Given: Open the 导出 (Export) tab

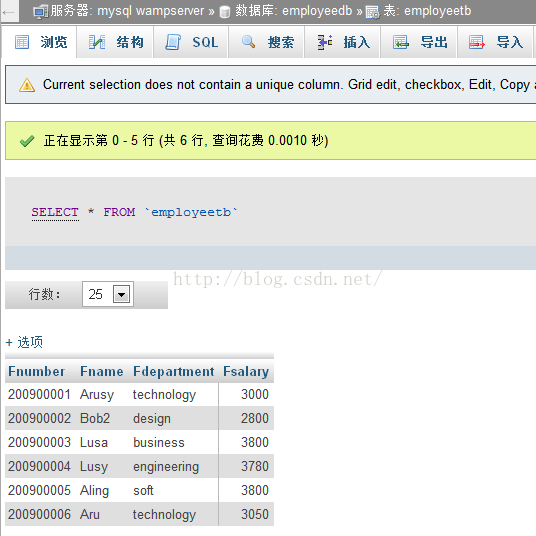Looking at the screenshot, I should [x=419, y=42].
